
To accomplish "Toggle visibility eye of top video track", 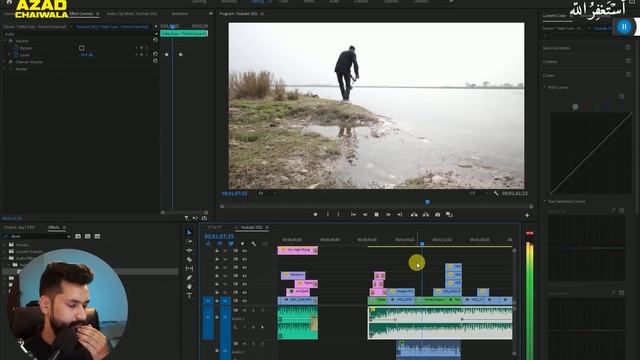I will click(244, 251).
